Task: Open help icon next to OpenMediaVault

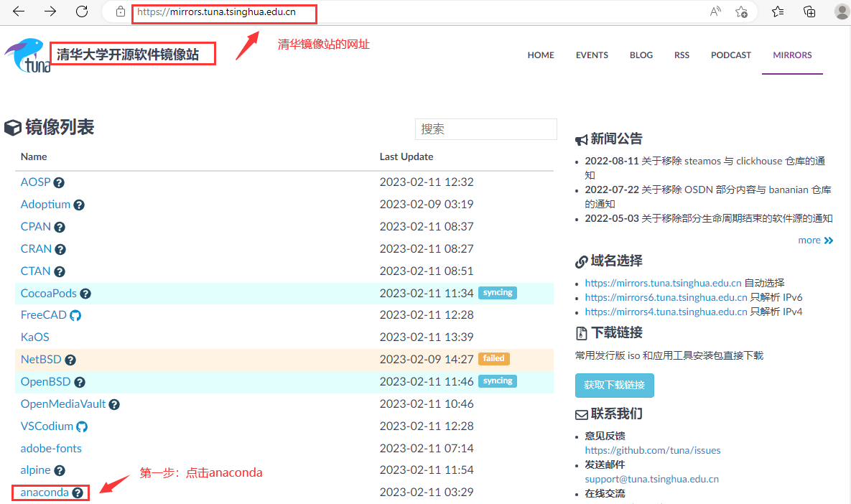Action: click(x=114, y=405)
